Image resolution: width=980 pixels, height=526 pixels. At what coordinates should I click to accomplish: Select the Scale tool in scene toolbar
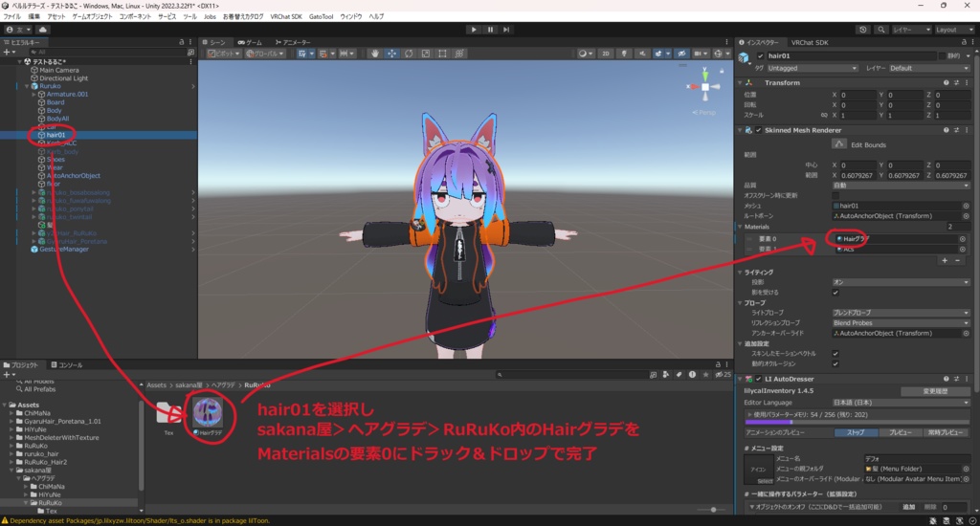pos(426,54)
